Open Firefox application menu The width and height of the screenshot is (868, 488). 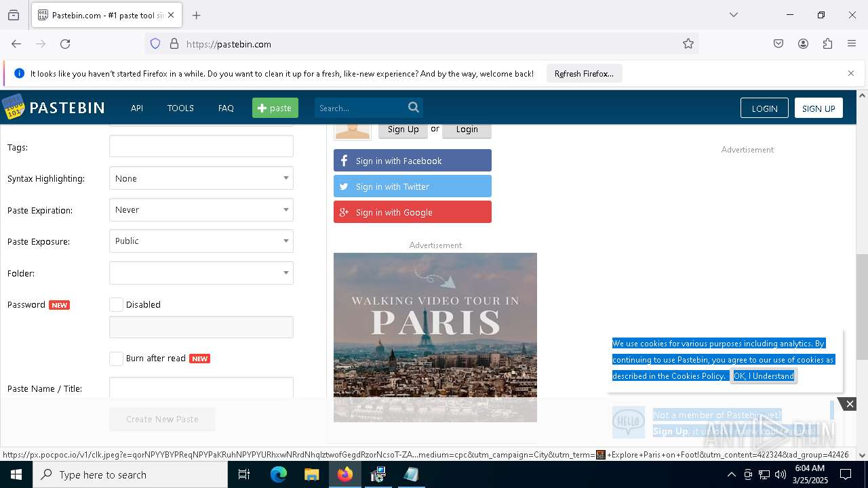click(852, 43)
